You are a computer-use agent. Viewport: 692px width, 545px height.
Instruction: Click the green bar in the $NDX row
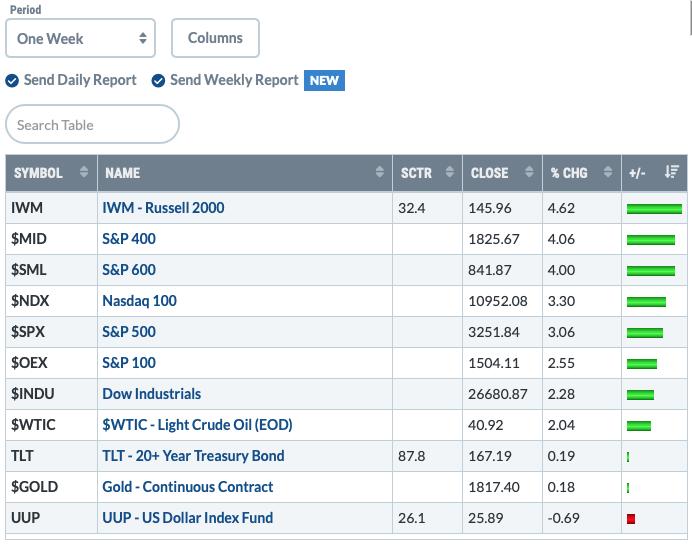(646, 302)
